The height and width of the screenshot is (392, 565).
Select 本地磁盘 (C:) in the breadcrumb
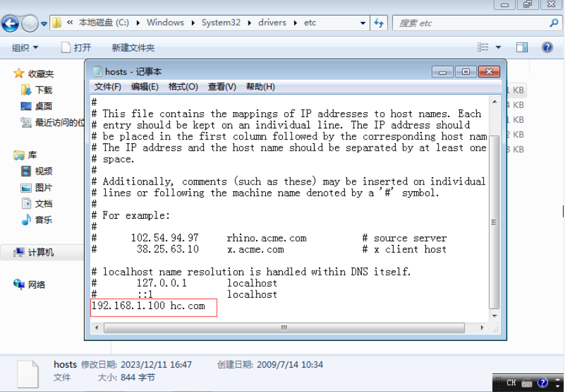click(104, 22)
